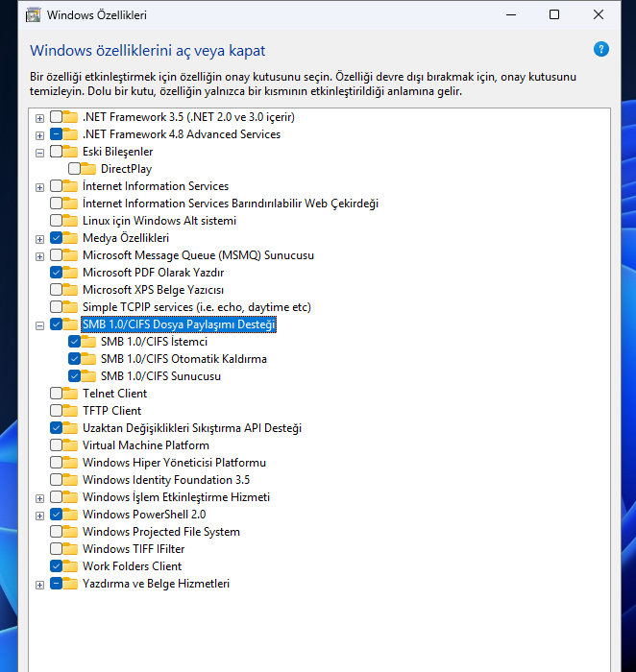Check Windows Projected File System checkbox
636x672 pixels.
coord(56,532)
